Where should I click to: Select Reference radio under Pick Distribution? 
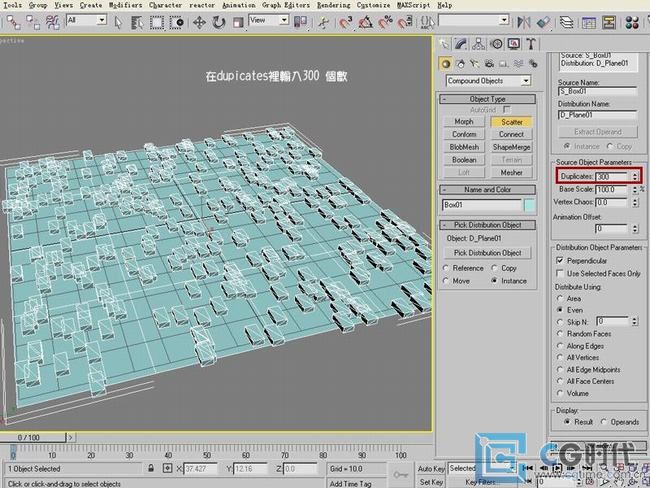tap(446, 268)
